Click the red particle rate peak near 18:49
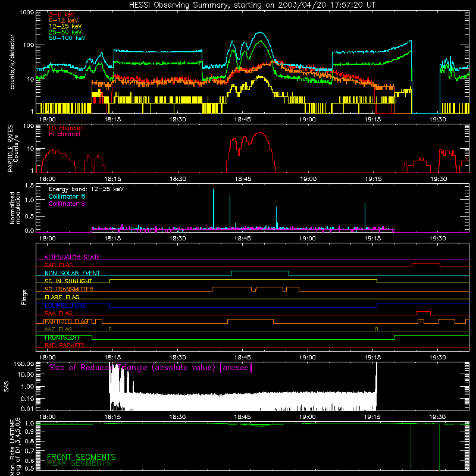This screenshot has height=476, width=476. tap(261, 133)
